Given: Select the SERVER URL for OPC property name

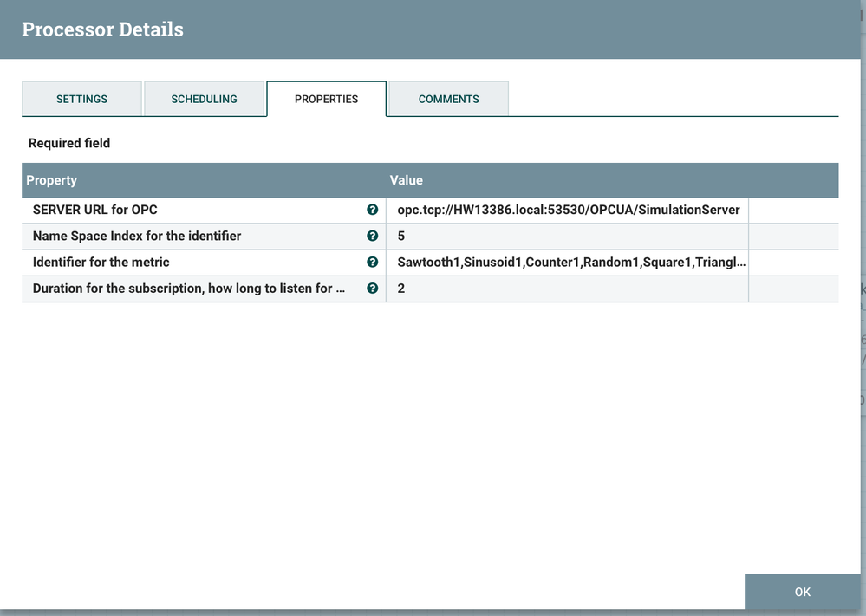Looking at the screenshot, I should click(x=95, y=210).
